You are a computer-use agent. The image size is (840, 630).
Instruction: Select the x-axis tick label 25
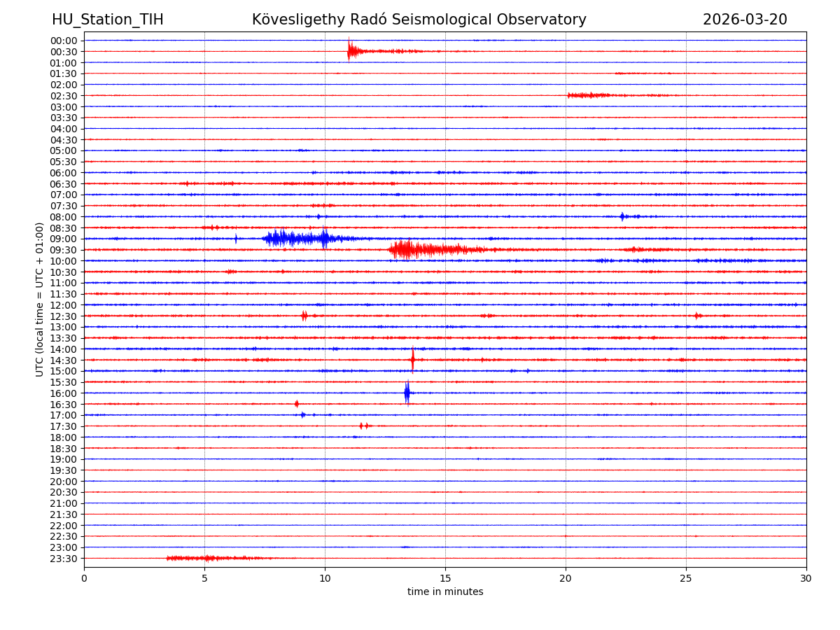coord(686,578)
